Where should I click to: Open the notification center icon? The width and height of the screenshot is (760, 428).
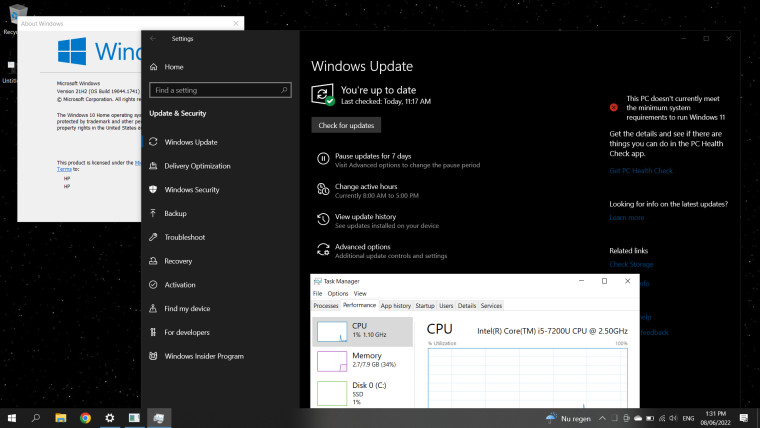click(x=744, y=418)
